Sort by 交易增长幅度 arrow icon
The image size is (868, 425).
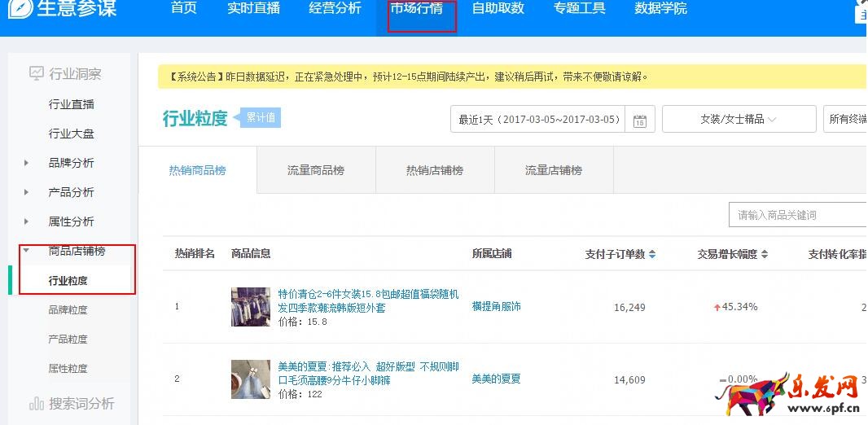point(765,254)
